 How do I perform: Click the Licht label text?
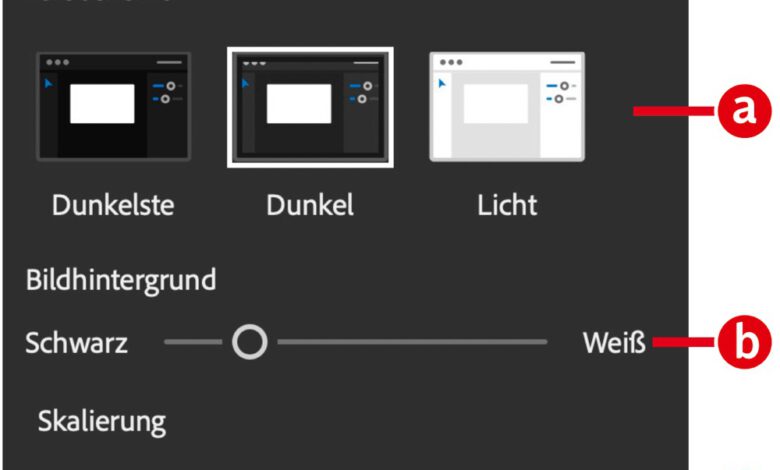[507, 205]
